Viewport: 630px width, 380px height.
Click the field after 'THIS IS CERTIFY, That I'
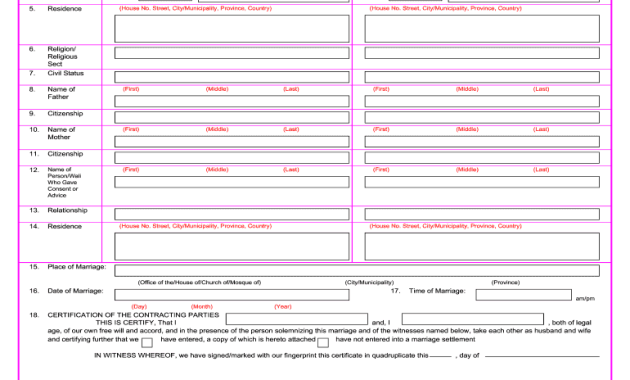(297, 319)
